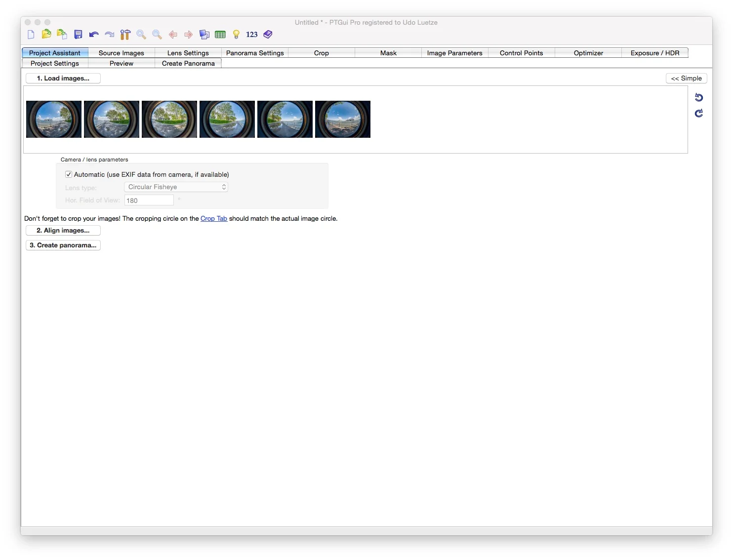This screenshot has width=733, height=560.
Task: Open panorama editor overlapping squares icon
Action: (204, 35)
